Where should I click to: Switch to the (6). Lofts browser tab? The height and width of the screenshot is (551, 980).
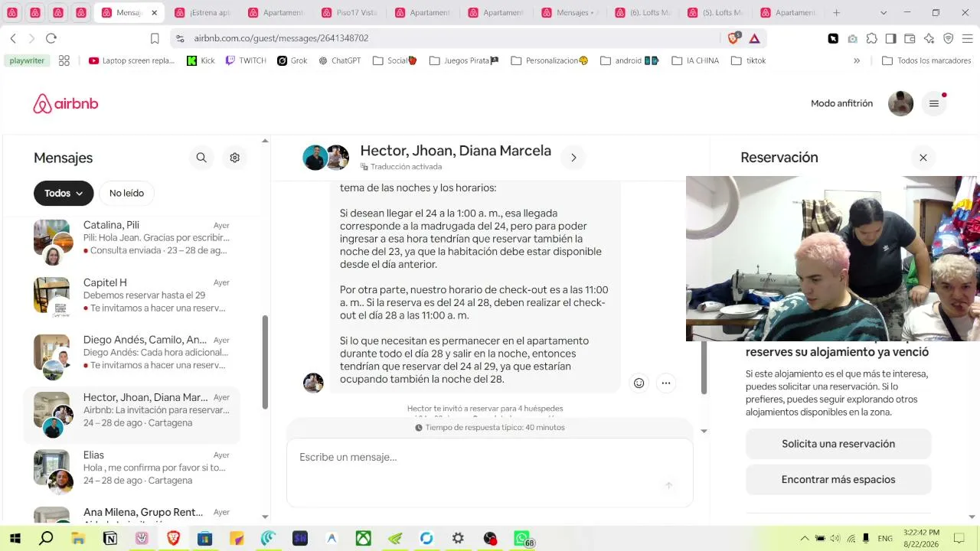click(x=643, y=13)
